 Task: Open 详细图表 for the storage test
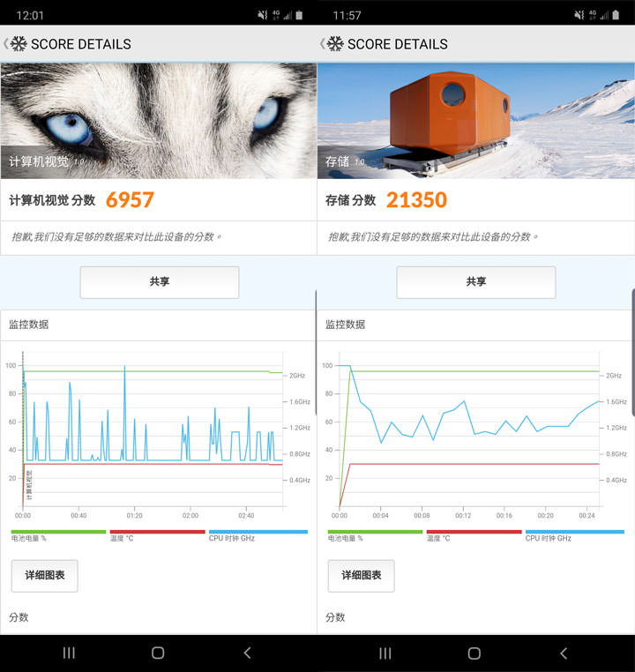[x=361, y=575]
